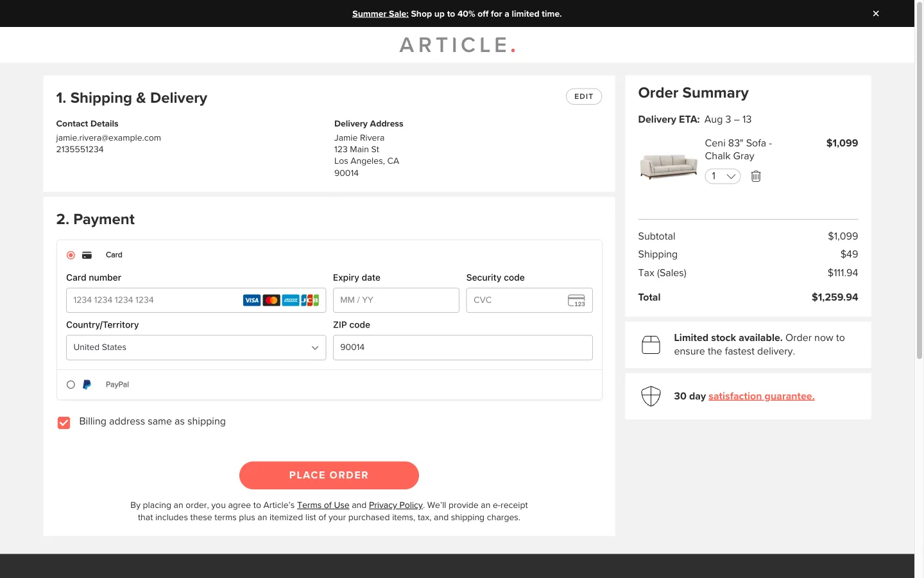Uncheck Billing address same as shipping
Viewport: 924px width, 578px height.
tap(64, 422)
